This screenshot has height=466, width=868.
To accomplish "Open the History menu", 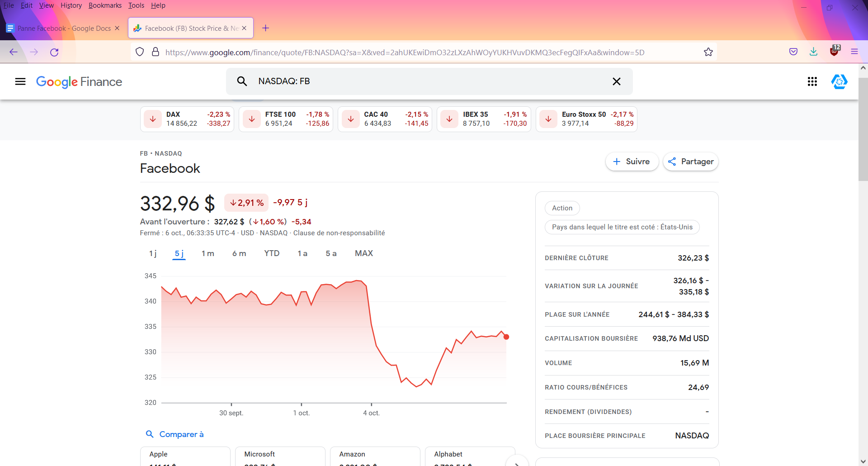I will (x=71, y=5).
